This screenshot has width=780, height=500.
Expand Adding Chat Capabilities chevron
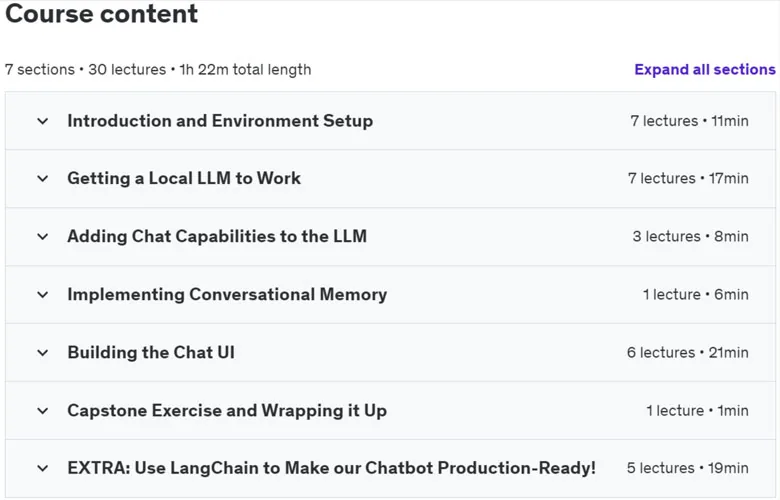coord(43,237)
